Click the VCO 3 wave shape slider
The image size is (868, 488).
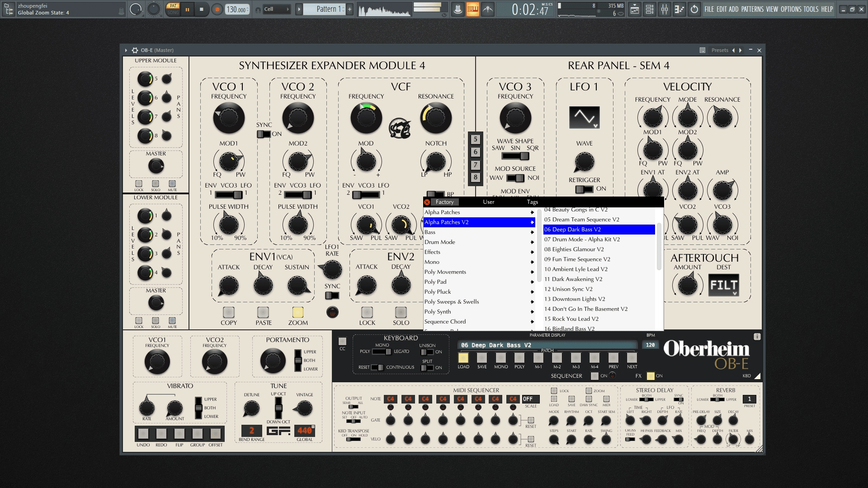pos(515,156)
